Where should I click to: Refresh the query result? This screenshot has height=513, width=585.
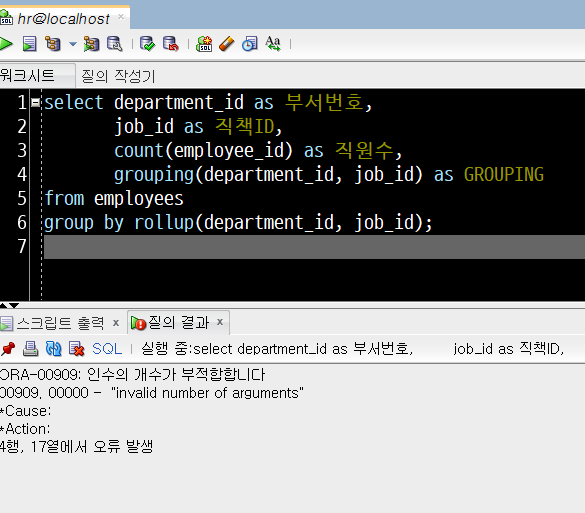[x=53, y=349]
